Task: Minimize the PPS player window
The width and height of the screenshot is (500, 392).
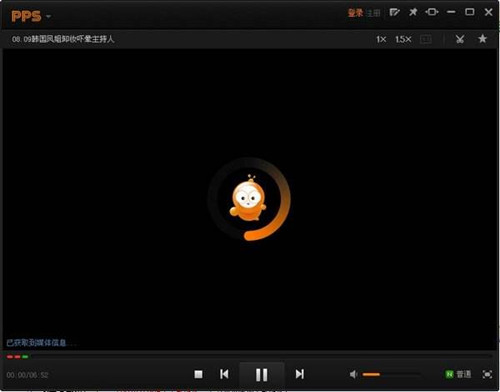Action: pos(451,12)
